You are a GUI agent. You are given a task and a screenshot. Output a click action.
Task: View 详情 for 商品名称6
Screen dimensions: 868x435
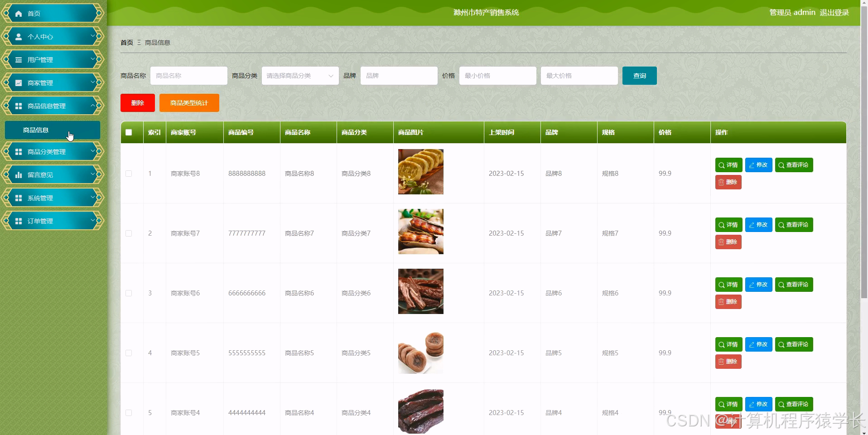pos(728,285)
